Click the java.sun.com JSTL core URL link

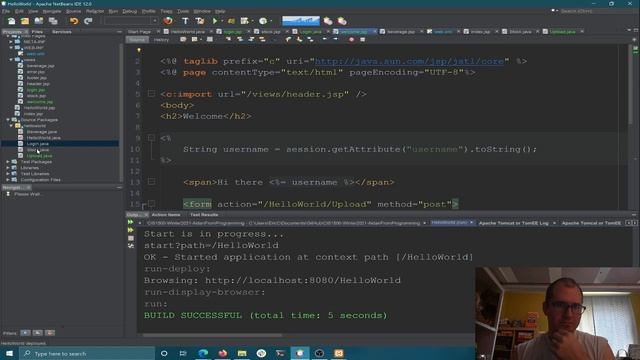pos(409,61)
